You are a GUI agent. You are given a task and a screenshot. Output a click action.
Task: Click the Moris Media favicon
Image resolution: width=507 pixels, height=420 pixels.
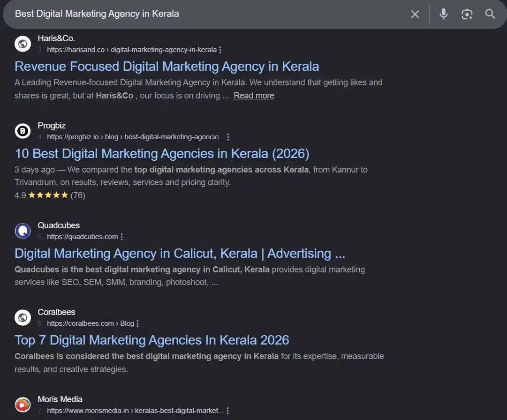pyautogui.click(x=23, y=405)
